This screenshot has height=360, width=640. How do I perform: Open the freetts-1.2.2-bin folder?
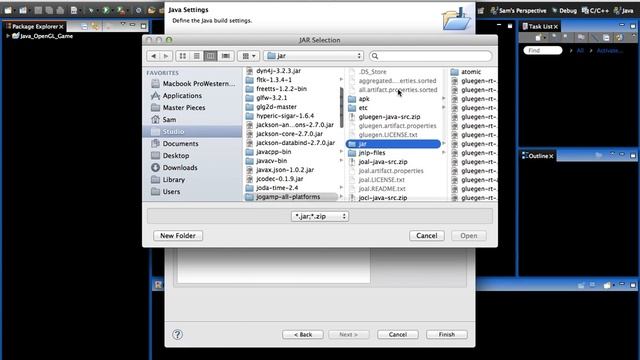click(x=281, y=89)
